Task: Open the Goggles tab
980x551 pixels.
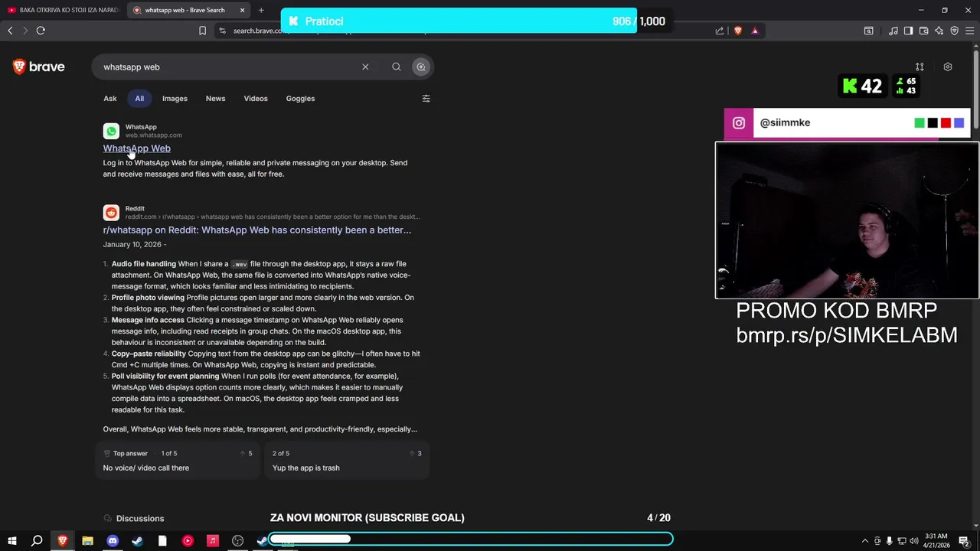Action: (x=300, y=99)
